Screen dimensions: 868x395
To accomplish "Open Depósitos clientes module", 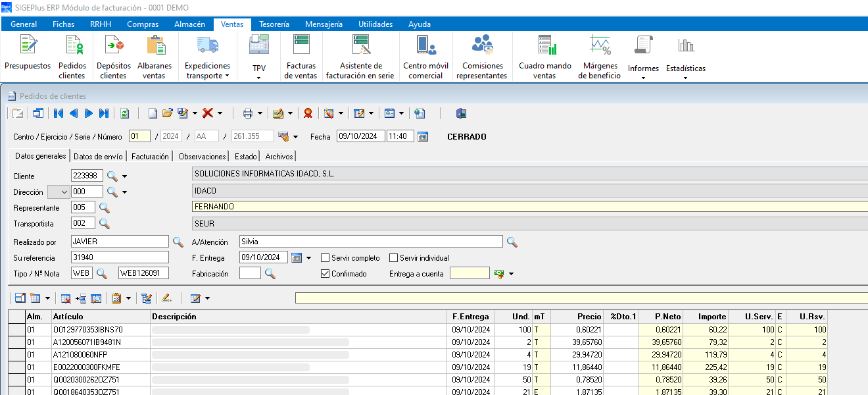I will click(113, 57).
